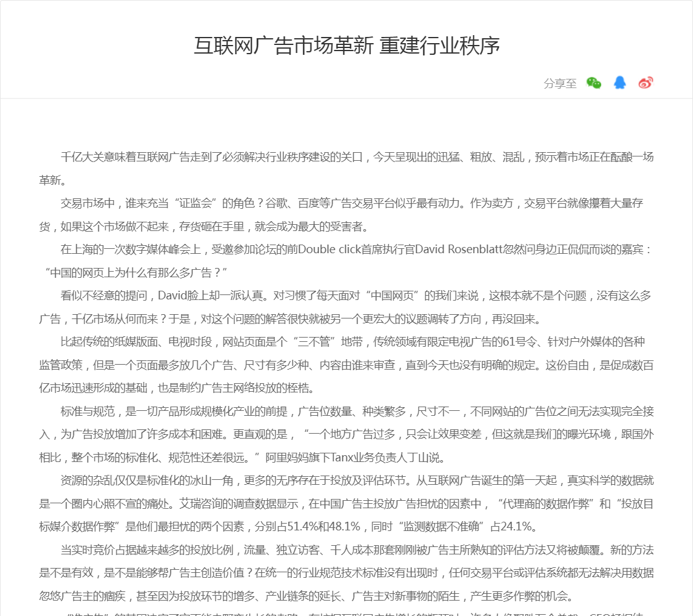Click the quoted question 中国的网页上为什么有那么多广告
The image size is (693, 616).
point(136,272)
